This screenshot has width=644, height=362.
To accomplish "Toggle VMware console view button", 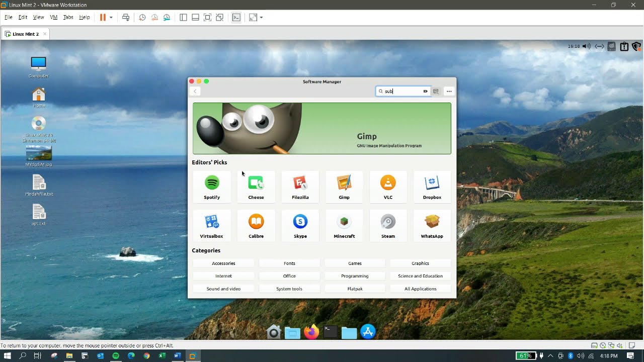I will tap(236, 17).
